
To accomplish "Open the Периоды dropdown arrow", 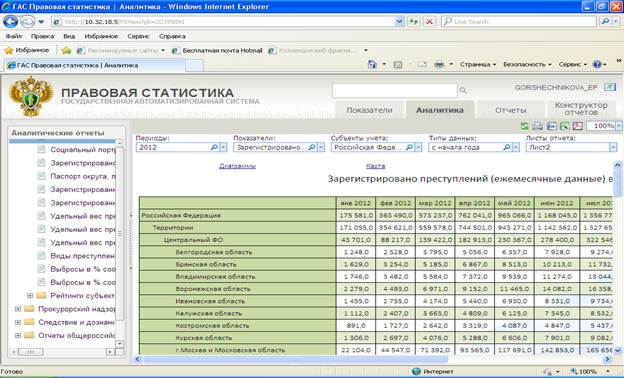I will (x=223, y=147).
